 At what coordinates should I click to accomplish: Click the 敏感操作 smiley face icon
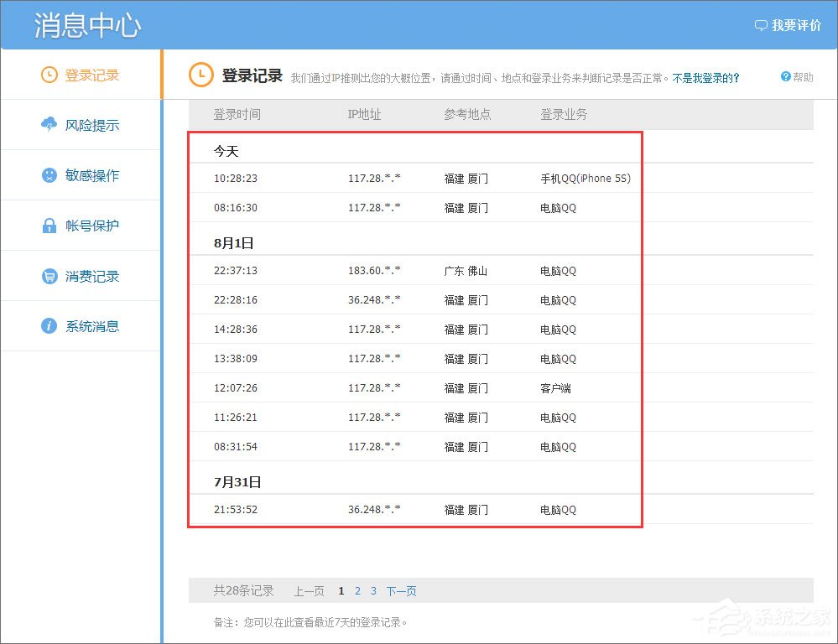[50, 175]
